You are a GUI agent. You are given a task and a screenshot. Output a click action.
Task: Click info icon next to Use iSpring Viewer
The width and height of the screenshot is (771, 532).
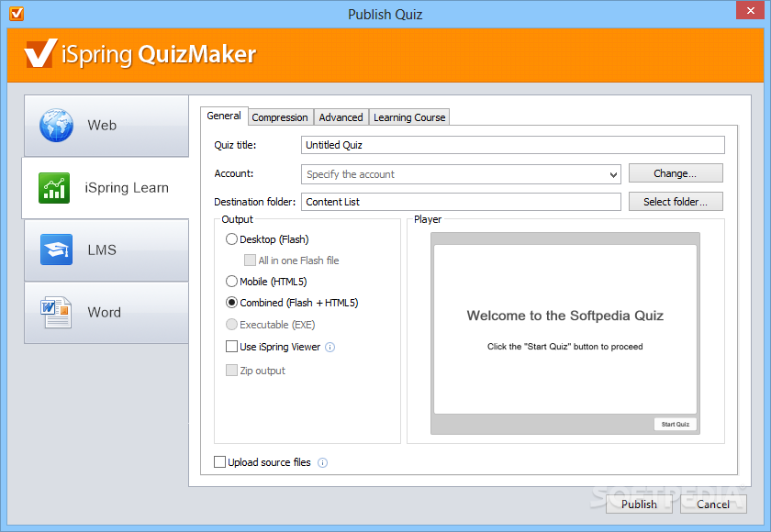click(x=330, y=348)
